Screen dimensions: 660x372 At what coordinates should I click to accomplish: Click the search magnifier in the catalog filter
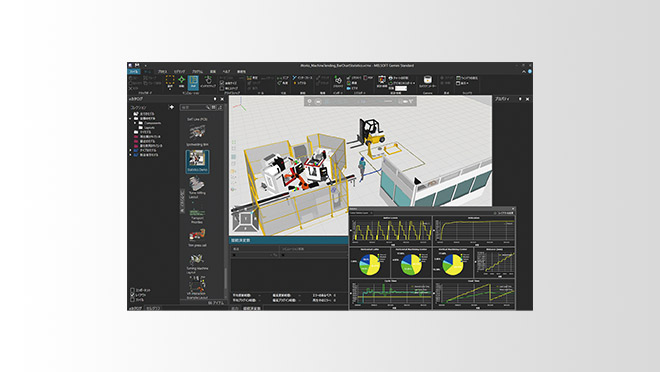208,108
